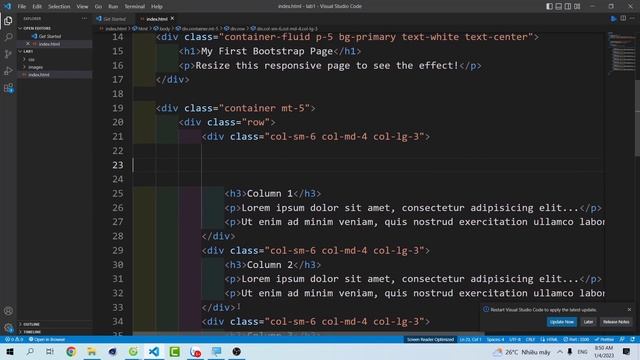Screen dimensions: 640x360
Task: Click Screen Reader Optimized status item
Action: [430, 339]
